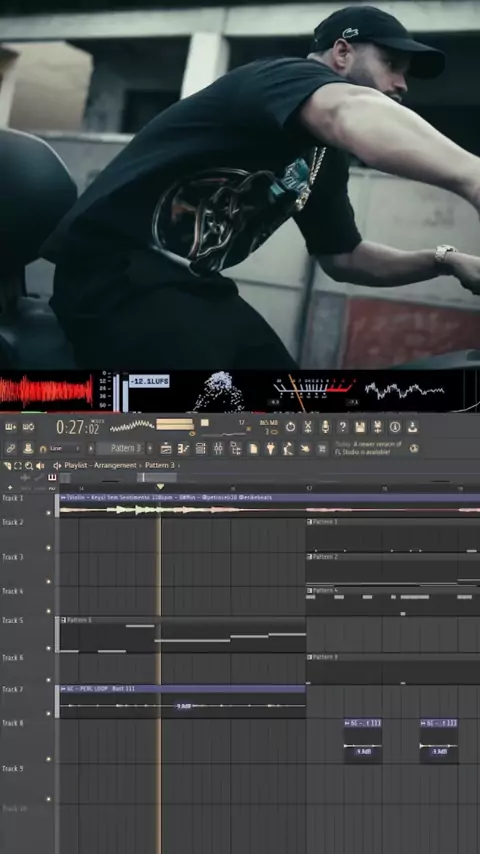Click the circular arrow undo history icon
This screenshot has height=854, width=480.
[x=290, y=426]
